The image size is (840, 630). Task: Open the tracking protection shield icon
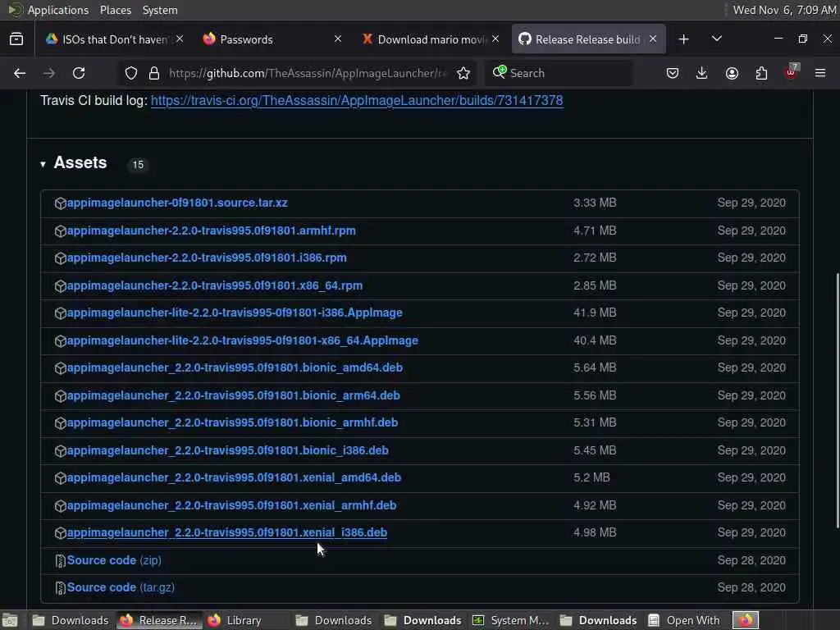pyautogui.click(x=130, y=73)
